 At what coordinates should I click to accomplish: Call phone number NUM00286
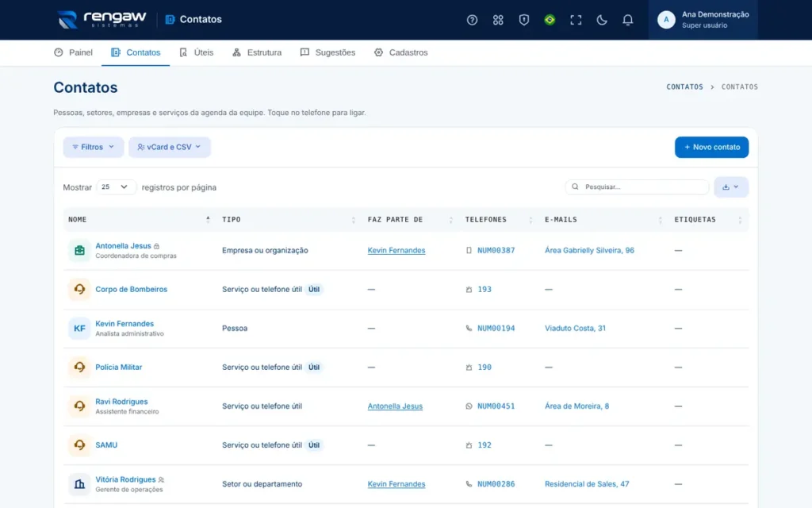pyautogui.click(x=496, y=483)
